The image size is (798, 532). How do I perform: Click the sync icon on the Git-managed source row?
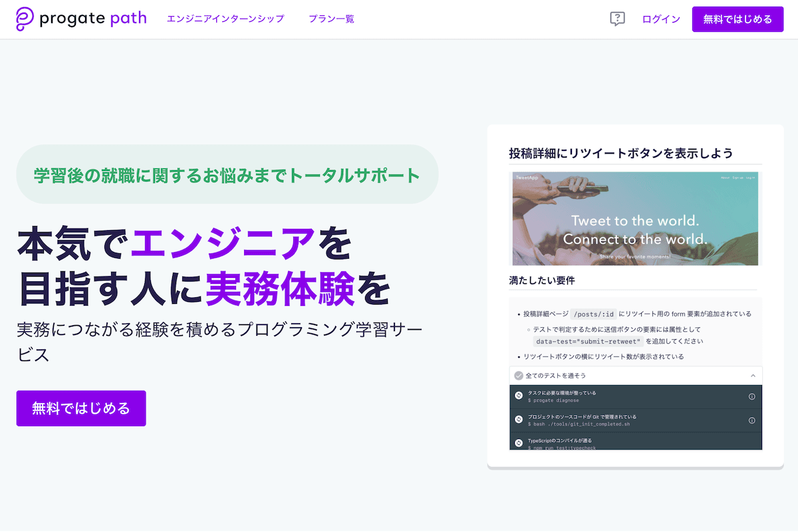tap(519, 420)
